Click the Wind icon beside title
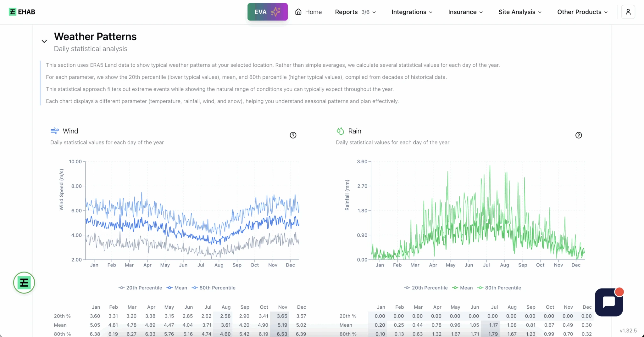Viewport: 644px width, 337px height. [55, 131]
